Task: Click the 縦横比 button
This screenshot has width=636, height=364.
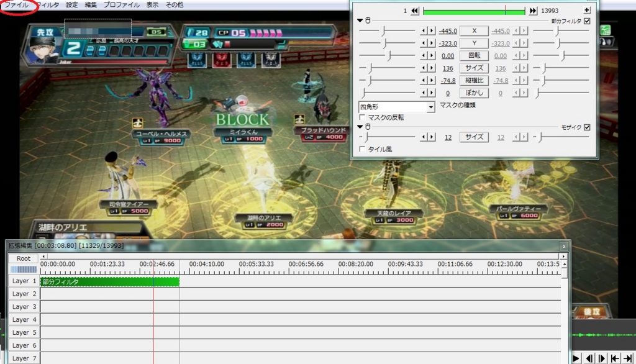Action: click(474, 80)
